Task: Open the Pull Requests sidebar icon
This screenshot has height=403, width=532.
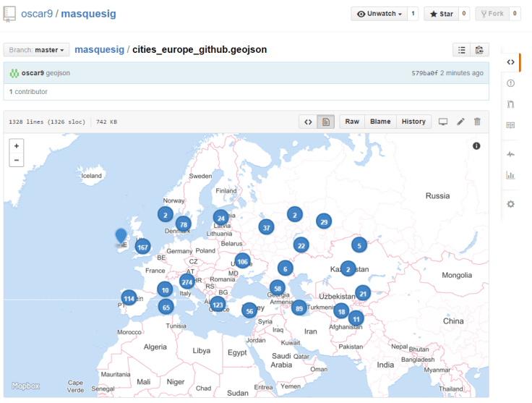Action: pyautogui.click(x=510, y=104)
